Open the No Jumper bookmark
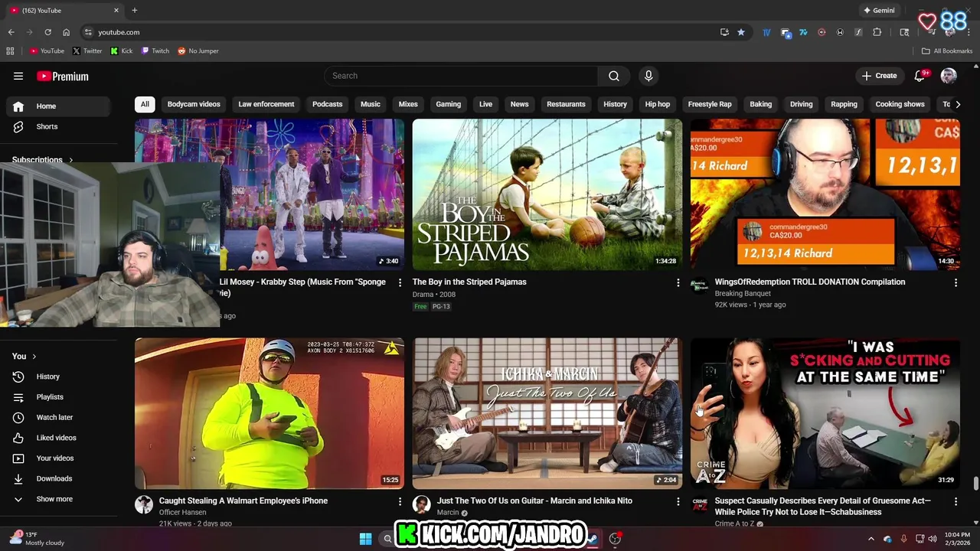This screenshot has height=551, width=980. [198, 51]
